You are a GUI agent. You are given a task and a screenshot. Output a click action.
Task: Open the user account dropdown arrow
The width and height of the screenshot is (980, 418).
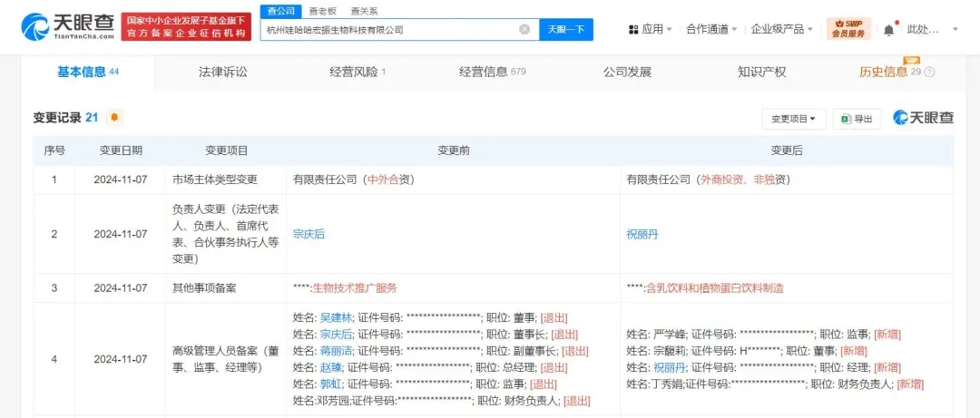pyautogui.click(x=955, y=29)
